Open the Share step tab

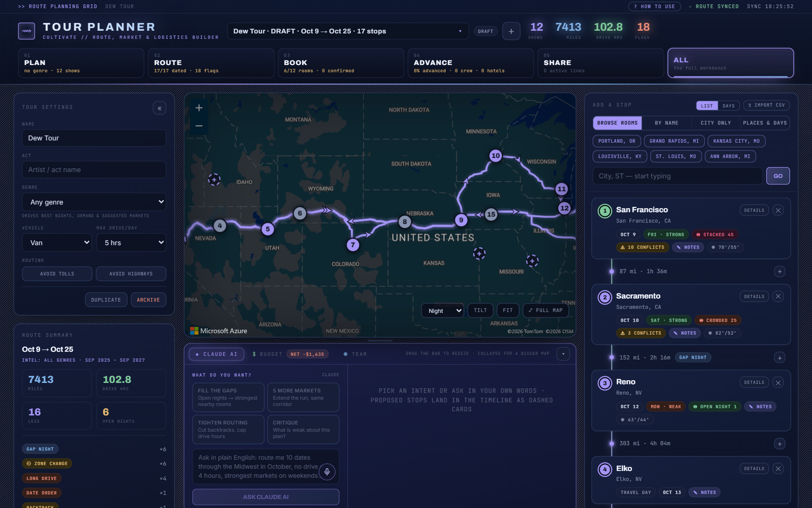[601, 63]
